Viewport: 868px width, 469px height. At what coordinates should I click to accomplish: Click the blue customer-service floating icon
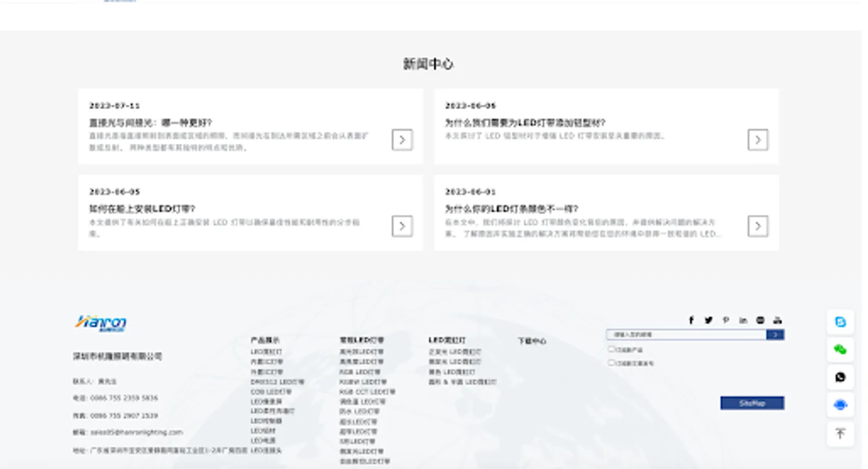[x=840, y=405]
